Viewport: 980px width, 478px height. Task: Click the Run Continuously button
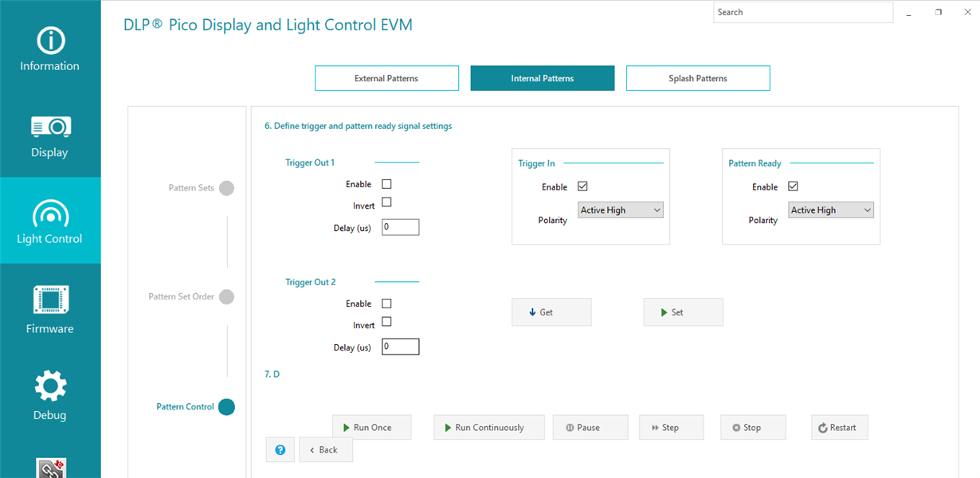489,427
